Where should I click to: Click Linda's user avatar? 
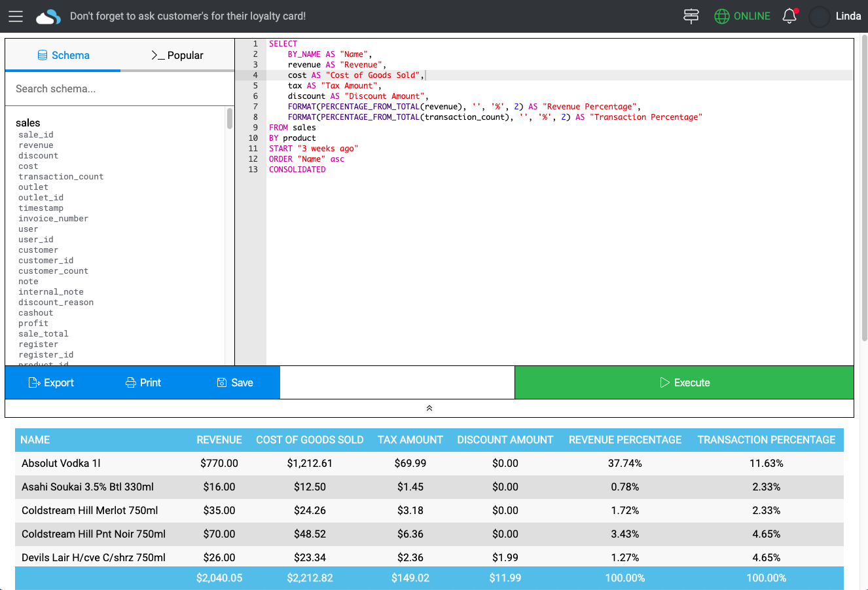click(819, 16)
